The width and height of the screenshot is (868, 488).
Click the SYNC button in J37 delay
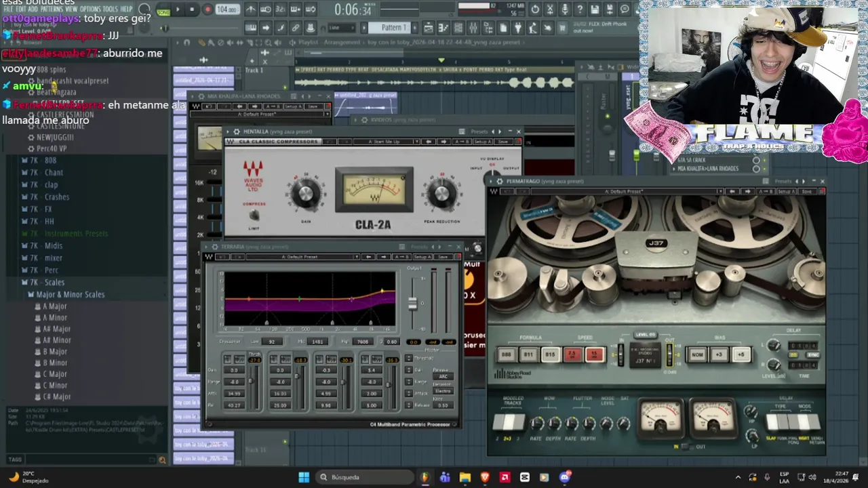[812, 355]
